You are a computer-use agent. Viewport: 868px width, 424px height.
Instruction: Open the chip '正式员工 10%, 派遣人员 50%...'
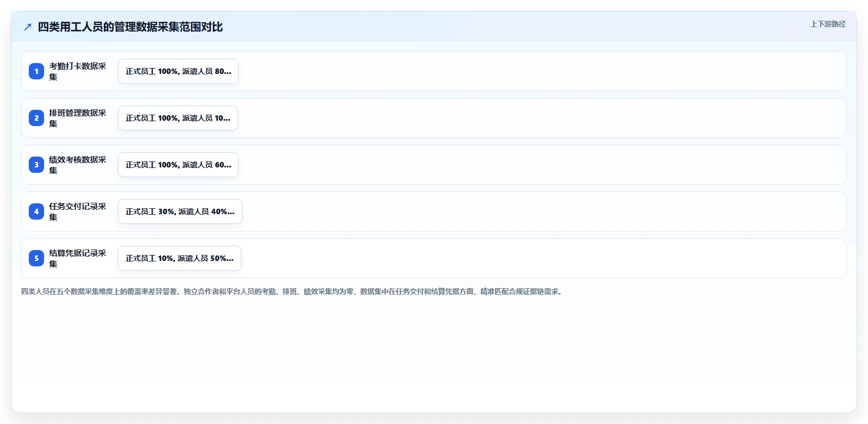[x=179, y=258]
